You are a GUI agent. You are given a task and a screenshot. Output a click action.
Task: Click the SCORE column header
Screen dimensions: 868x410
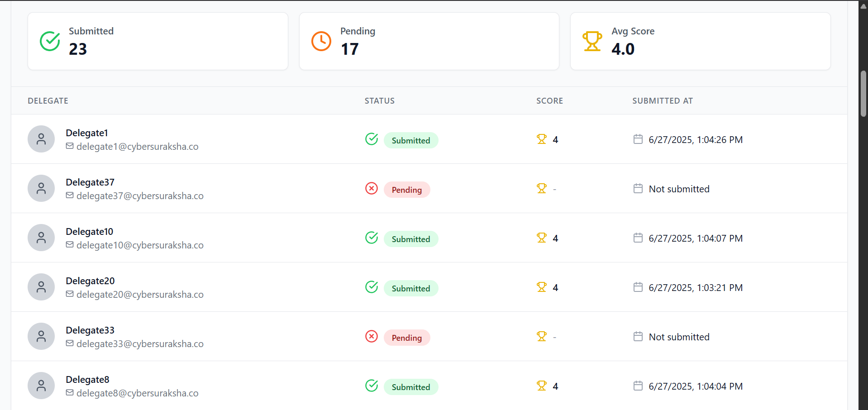coord(550,101)
